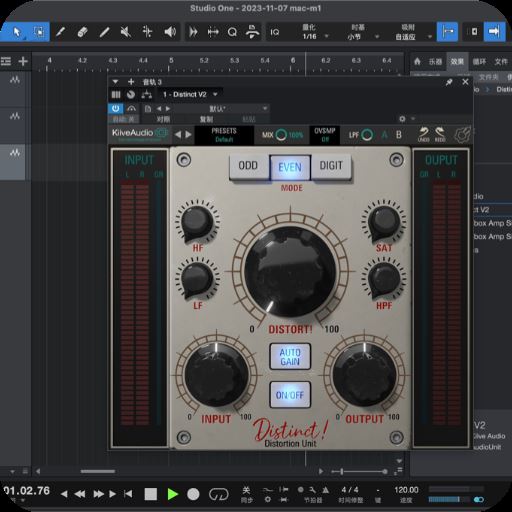The width and height of the screenshot is (512, 512).
Task: Click the plugin REDO icon
Action: pyautogui.click(x=440, y=134)
